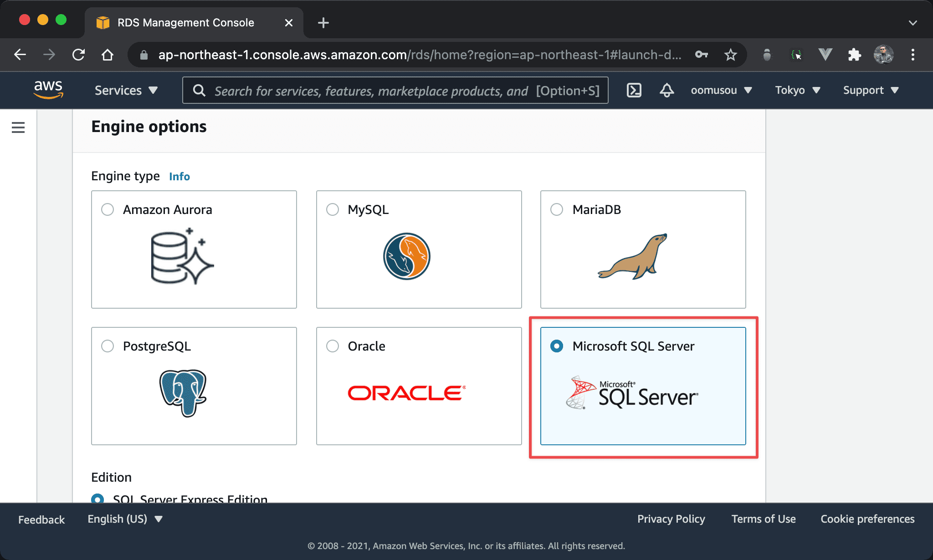Image resolution: width=933 pixels, height=560 pixels.
Task: Open the side navigation hamburger menu
Action: tap(18, 127)
